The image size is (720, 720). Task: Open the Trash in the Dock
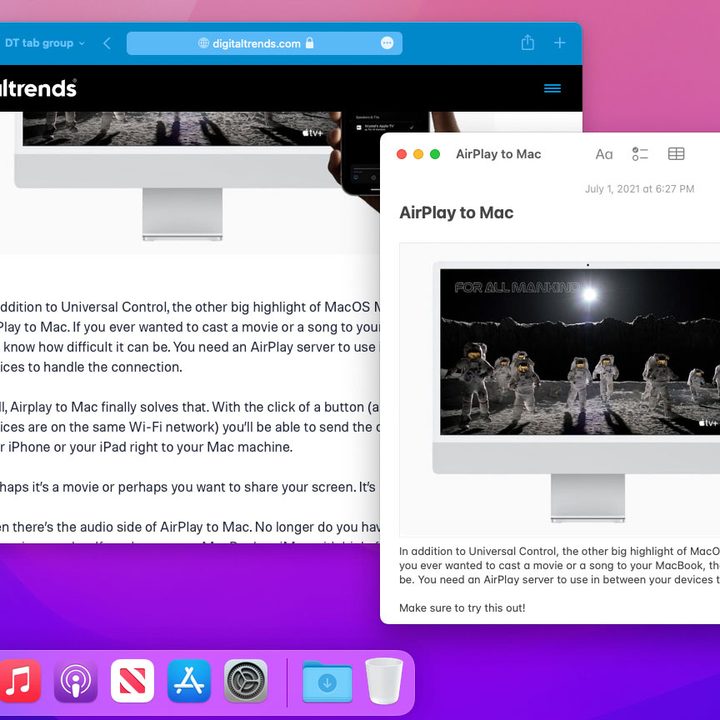click(x=384, y=681)
